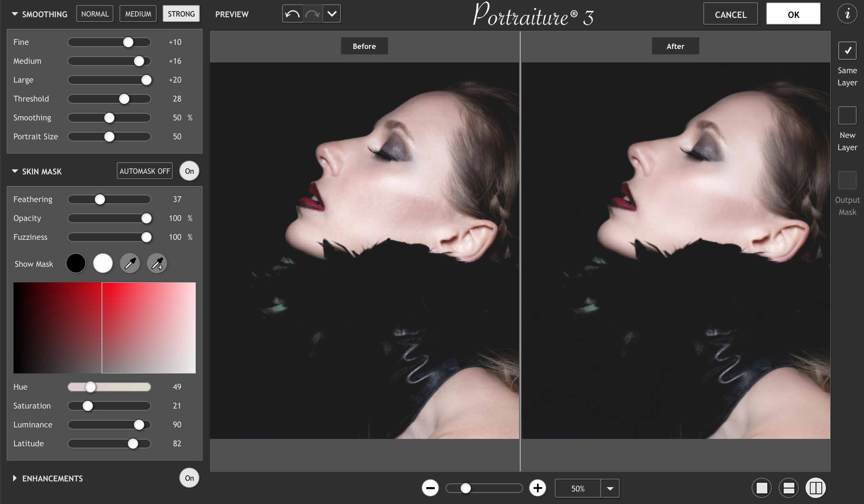Viewport: 864px width, 504px height.
Task: Expand the dropdown next to preview options
Action: click(x=332, y=13)
